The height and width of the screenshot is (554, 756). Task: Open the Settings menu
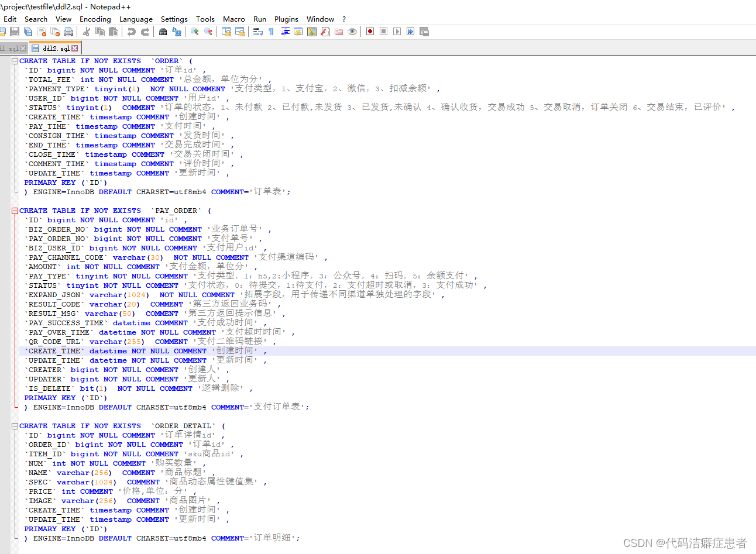click(174, 19)
